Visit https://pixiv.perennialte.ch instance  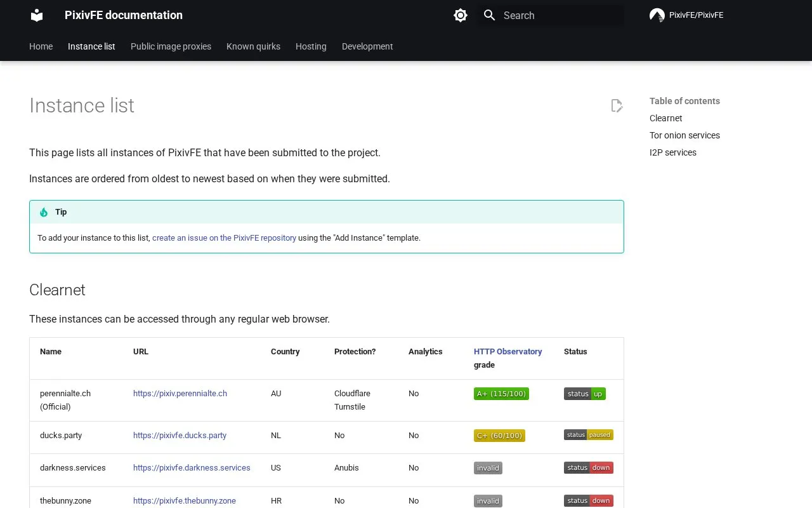pyautogui.click(x=180, y=394)
